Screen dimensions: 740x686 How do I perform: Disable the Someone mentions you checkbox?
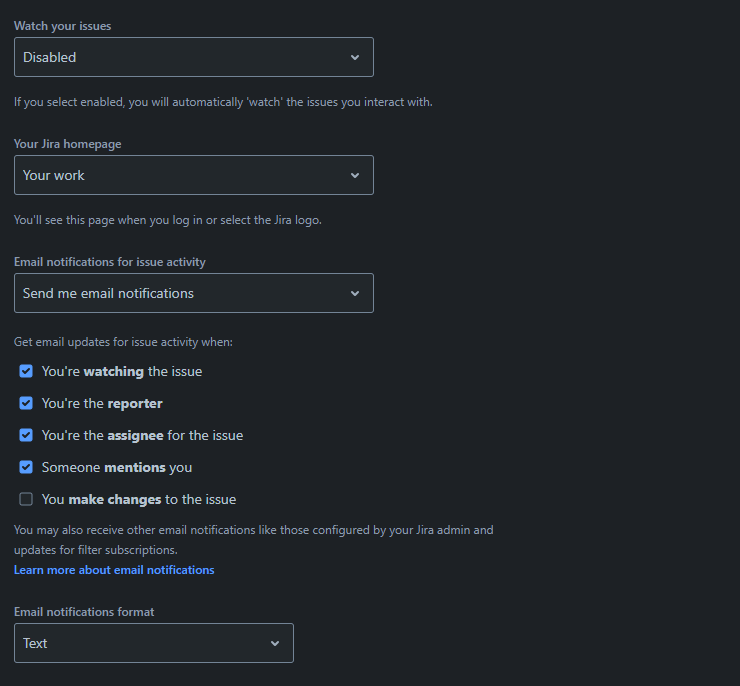(26, 467)
